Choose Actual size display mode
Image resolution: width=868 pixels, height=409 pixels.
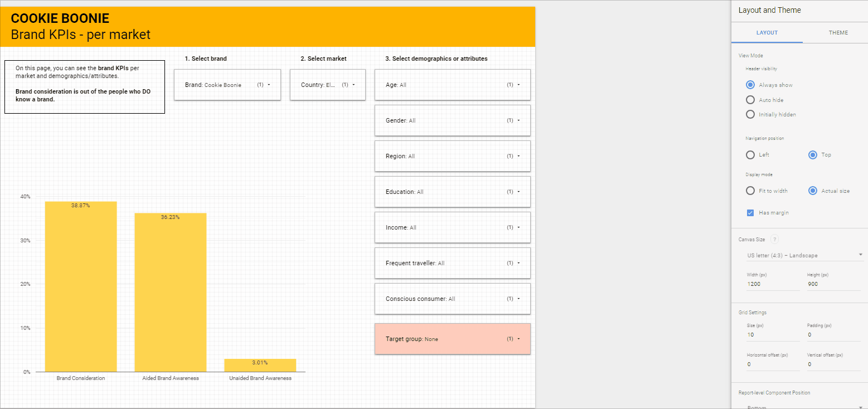pyautogui.click(x=812, y=191)
